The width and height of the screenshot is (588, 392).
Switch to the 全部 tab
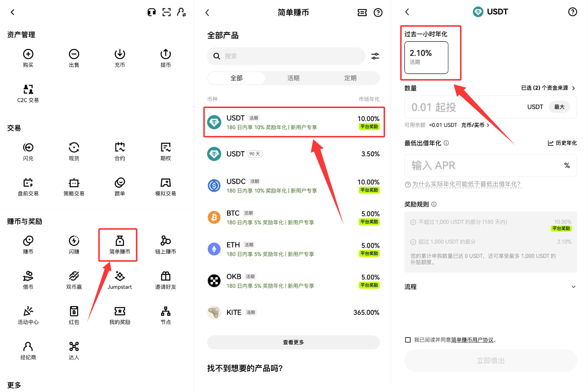(236, 78)
